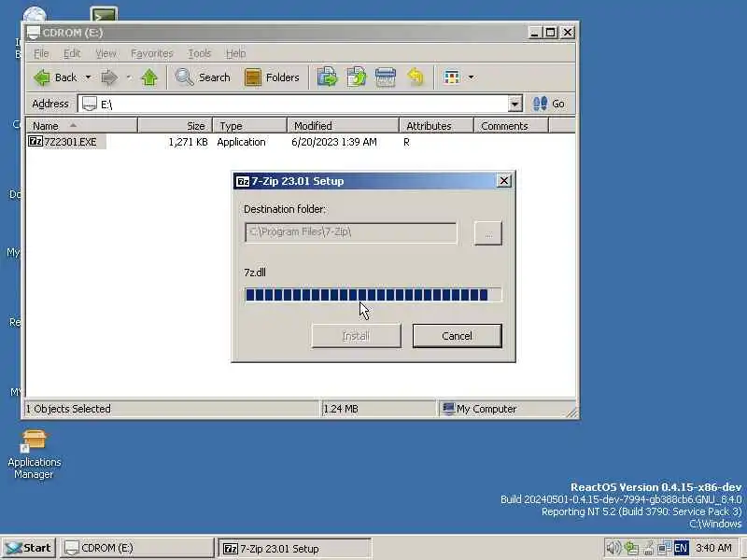Click the Views toolbar icon
Screen dimensions: 747x560
(x=451, y=77)
